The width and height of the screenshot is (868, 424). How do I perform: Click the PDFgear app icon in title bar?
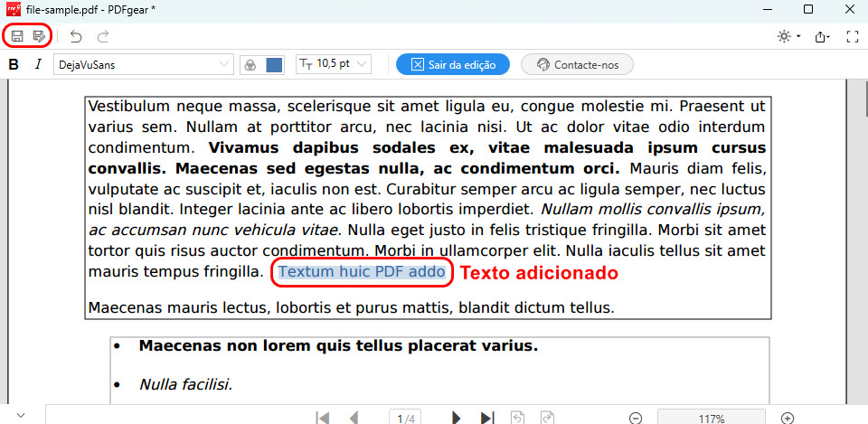(14, 9)
